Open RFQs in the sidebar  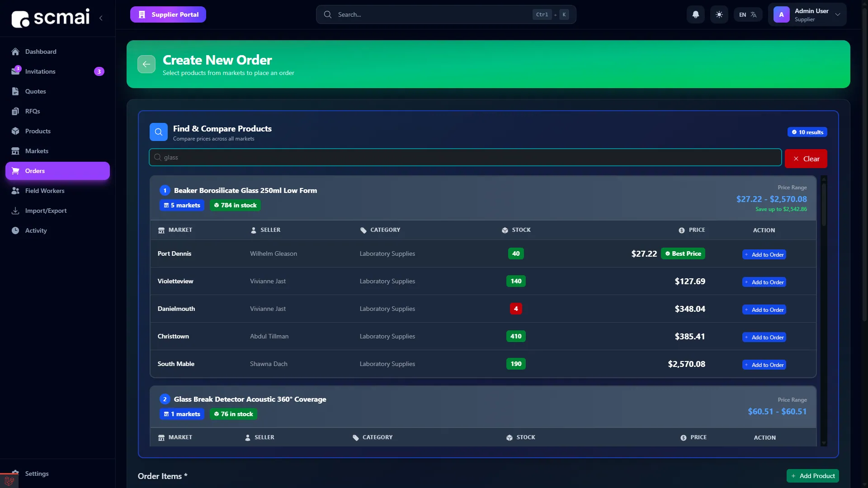coord(57,111)
